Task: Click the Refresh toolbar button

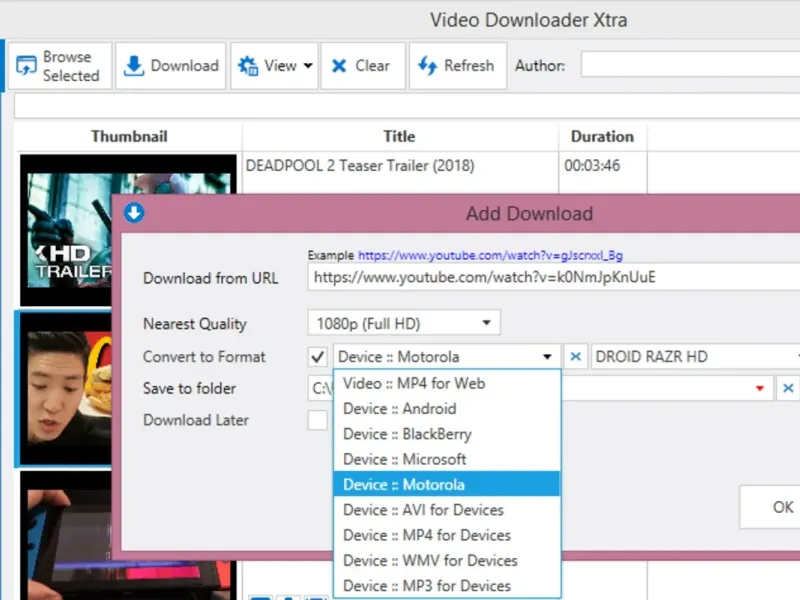Action: click(458, 66)
